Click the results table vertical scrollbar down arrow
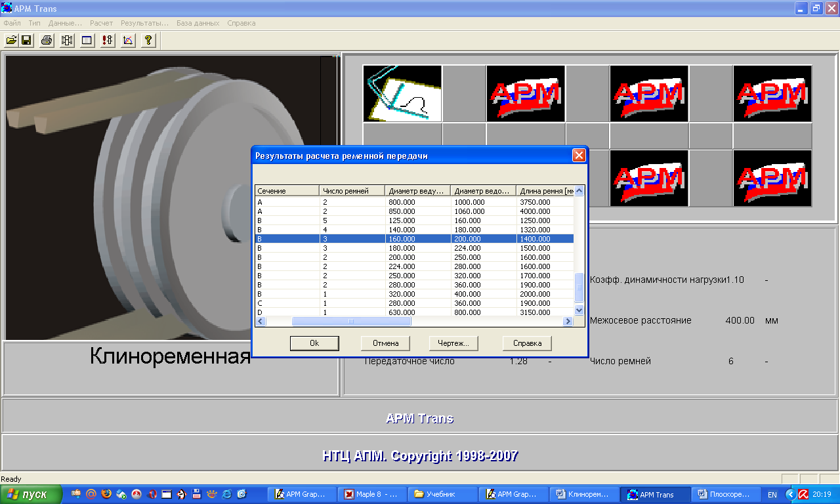Image resolution: width=840 pixels, height=504 pixels. [579, 310]
